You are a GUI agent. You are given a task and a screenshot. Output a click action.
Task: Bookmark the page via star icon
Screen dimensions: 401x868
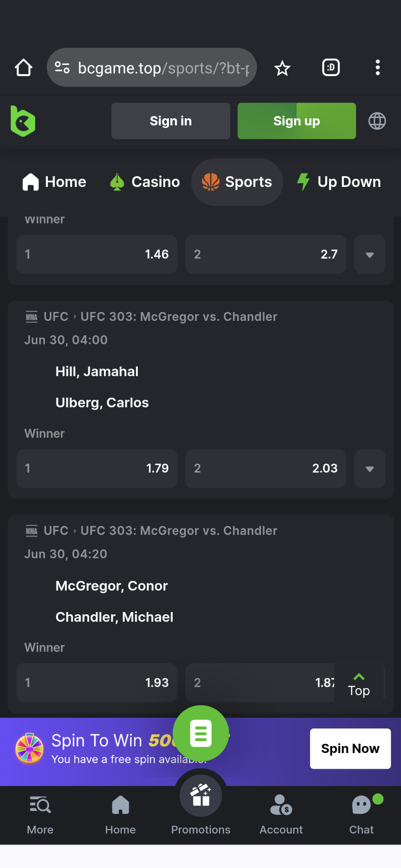tap(282, 68)
